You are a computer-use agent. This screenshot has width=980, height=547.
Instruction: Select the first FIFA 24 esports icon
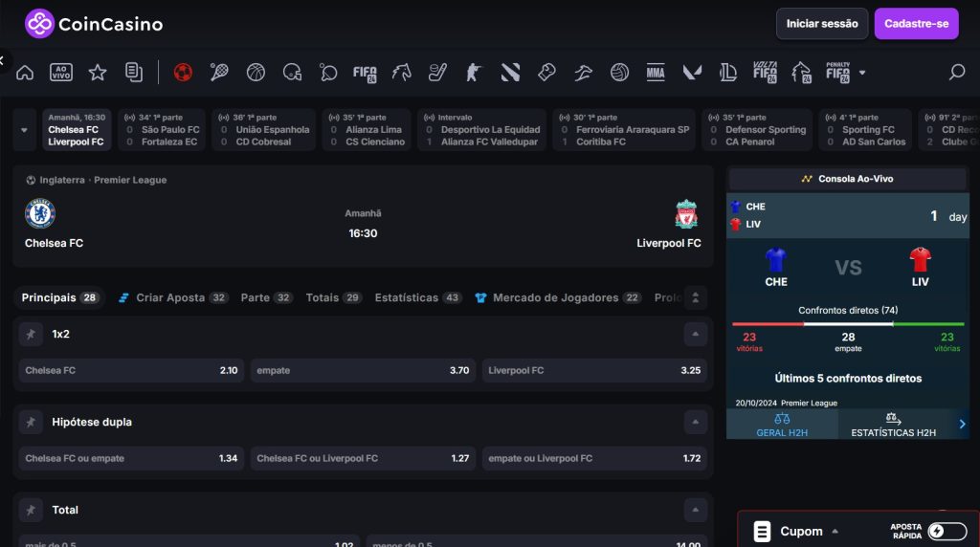[x=365, y=73]
